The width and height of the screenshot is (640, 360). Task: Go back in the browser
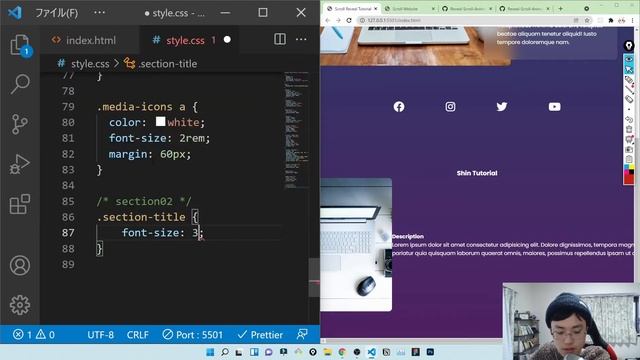(328, 20)
